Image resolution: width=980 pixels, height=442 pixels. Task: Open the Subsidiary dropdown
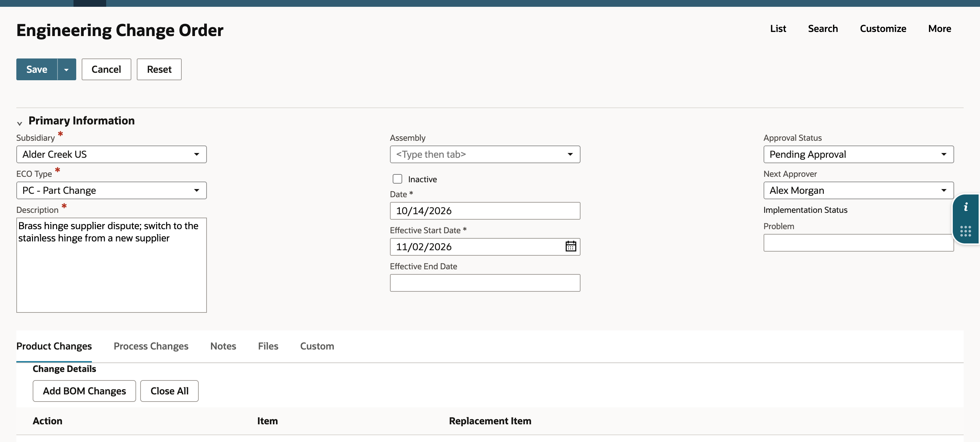[x=112, y=154]
